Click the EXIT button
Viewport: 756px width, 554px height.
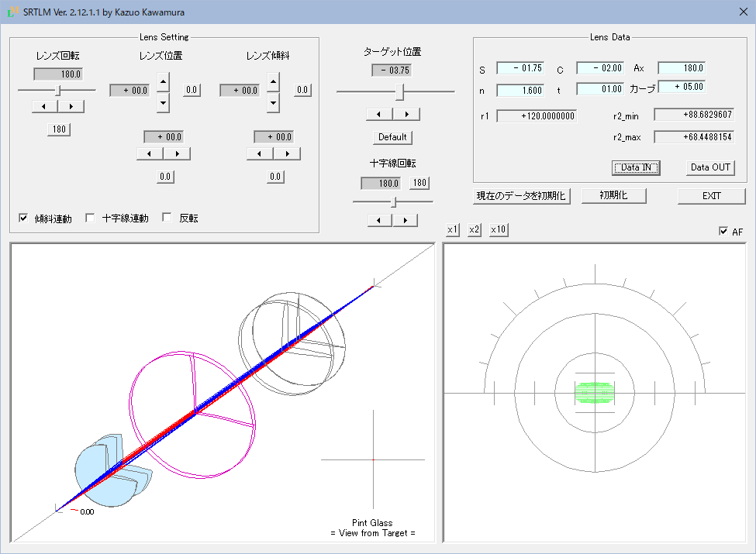711,195
